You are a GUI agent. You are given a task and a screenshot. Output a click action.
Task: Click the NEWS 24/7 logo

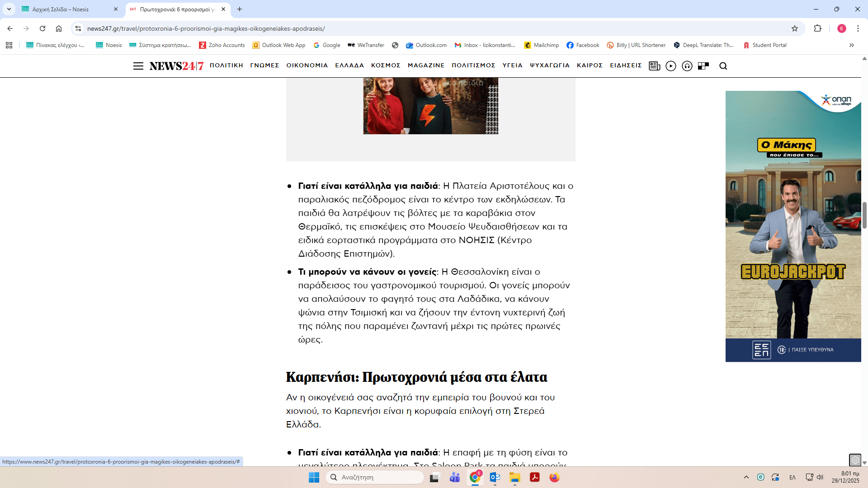tap(176, 66)
